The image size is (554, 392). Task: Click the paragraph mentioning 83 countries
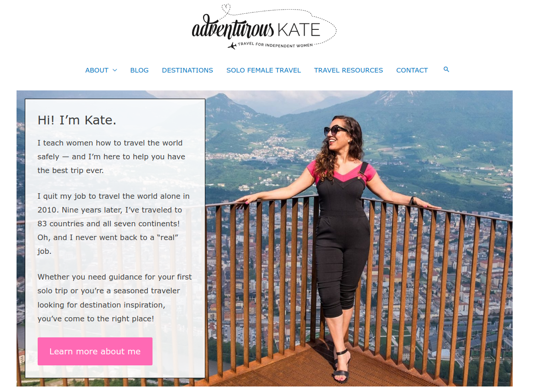pyautogui.click(x=113, y=224)
